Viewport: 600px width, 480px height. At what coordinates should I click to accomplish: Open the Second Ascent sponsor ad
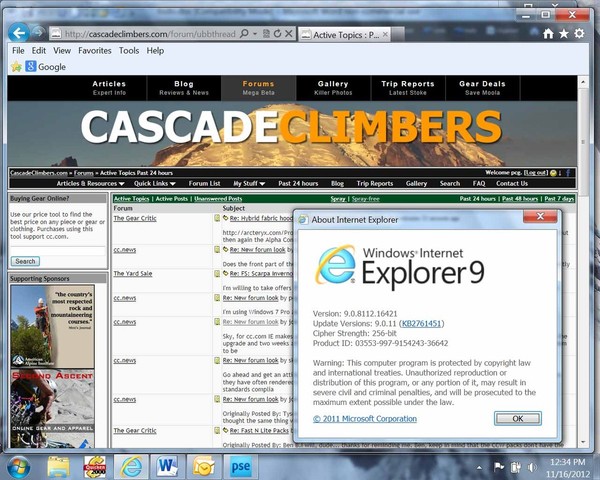pos(52,408)
